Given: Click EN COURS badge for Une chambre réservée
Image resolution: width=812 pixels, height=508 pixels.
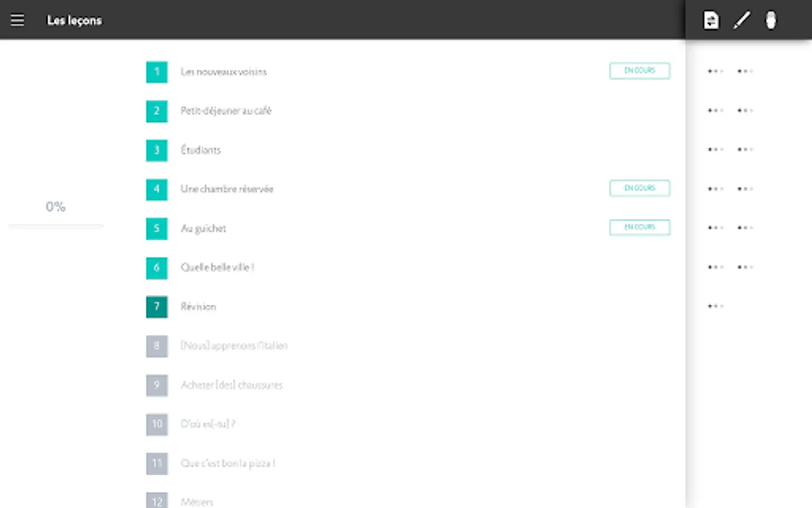Looking at the screenshot, I should [x=639, y=188].
